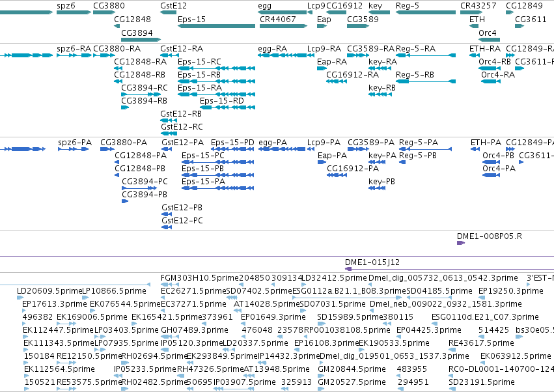The image size is (554, 392).
Task: Select the CG3894 gene bar
Action: pos(141,39)
